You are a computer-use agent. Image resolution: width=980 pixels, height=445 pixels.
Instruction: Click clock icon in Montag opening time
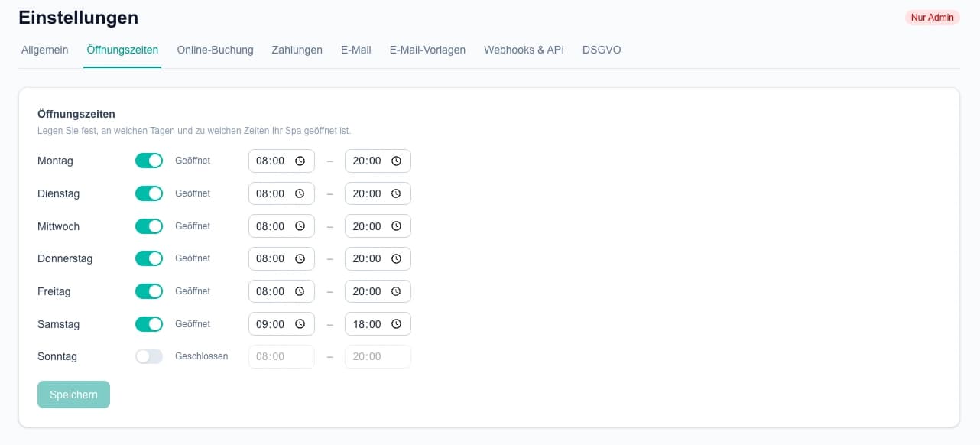tap(300, 161)
